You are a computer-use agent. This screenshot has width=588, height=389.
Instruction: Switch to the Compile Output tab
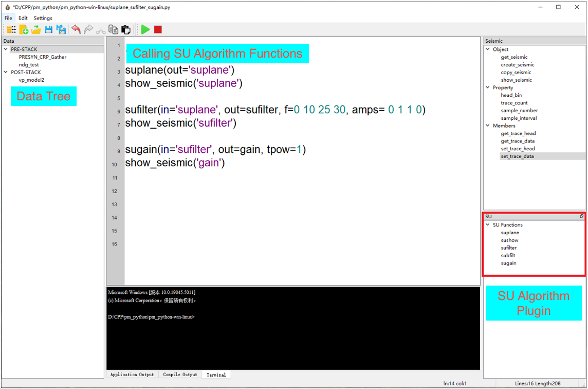point(180,375)
